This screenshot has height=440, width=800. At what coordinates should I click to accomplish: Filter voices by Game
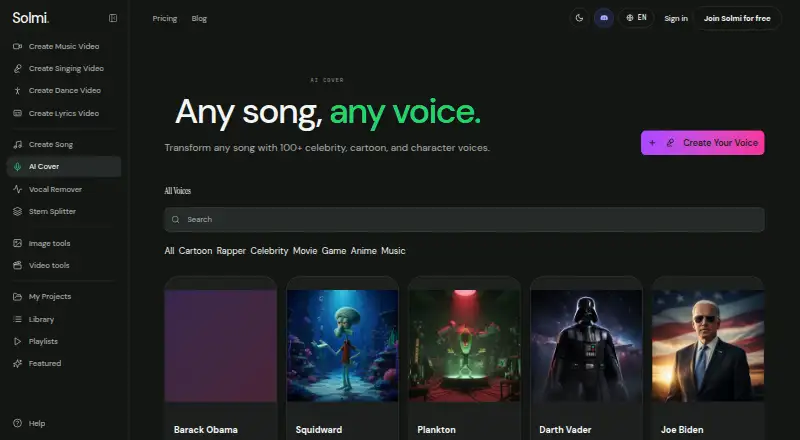pos(334,251)
